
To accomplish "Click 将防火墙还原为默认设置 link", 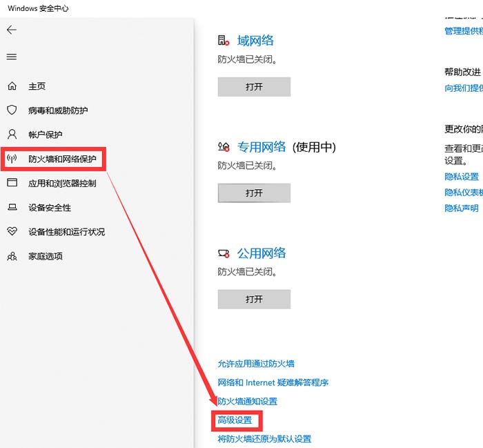I will (264, 439).
